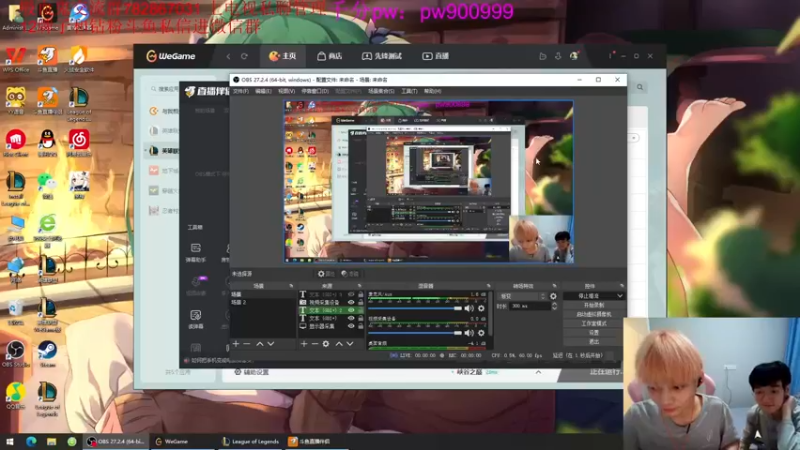Viewport: 800px width, 450px height.
Task: Open the QQ Music desktop icon
Action: 15,395
